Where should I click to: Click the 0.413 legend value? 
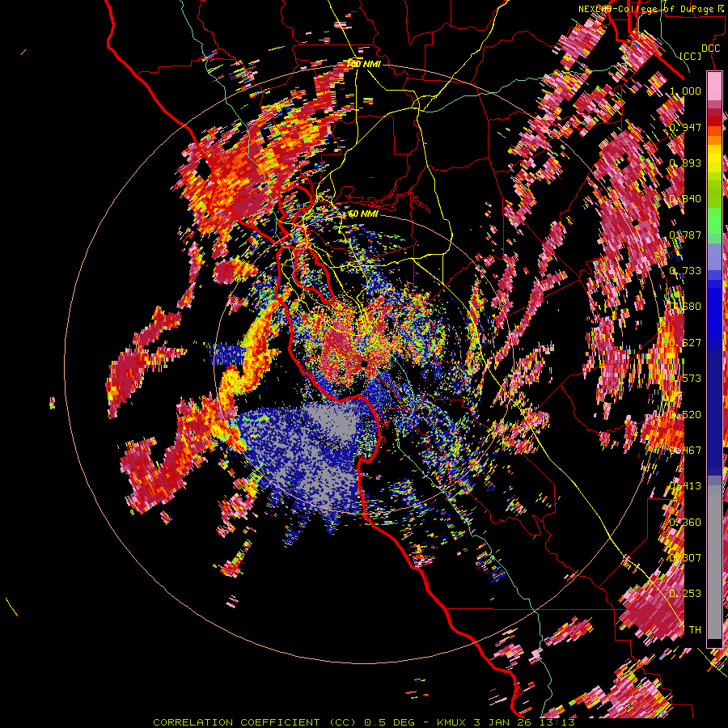click(x=685, y=486)
